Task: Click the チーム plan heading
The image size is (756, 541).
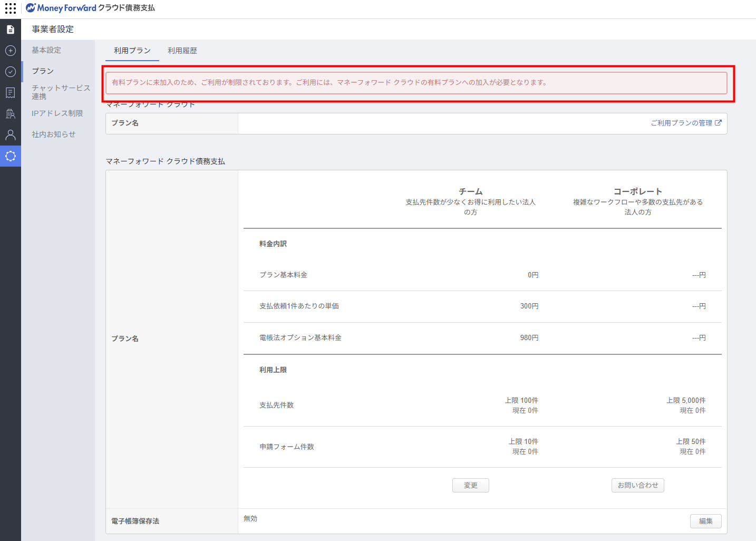Action: coord(471,191)
